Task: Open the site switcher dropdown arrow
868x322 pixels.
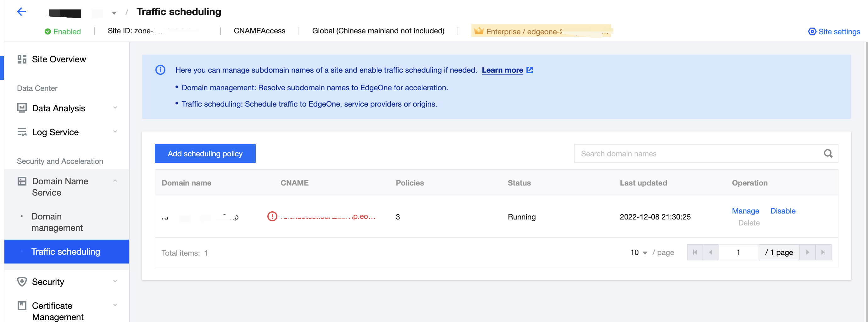Action: [x=114, y=13]
